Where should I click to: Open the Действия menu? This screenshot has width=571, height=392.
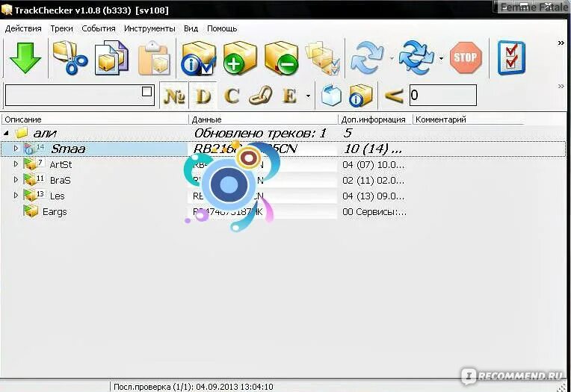23,28
